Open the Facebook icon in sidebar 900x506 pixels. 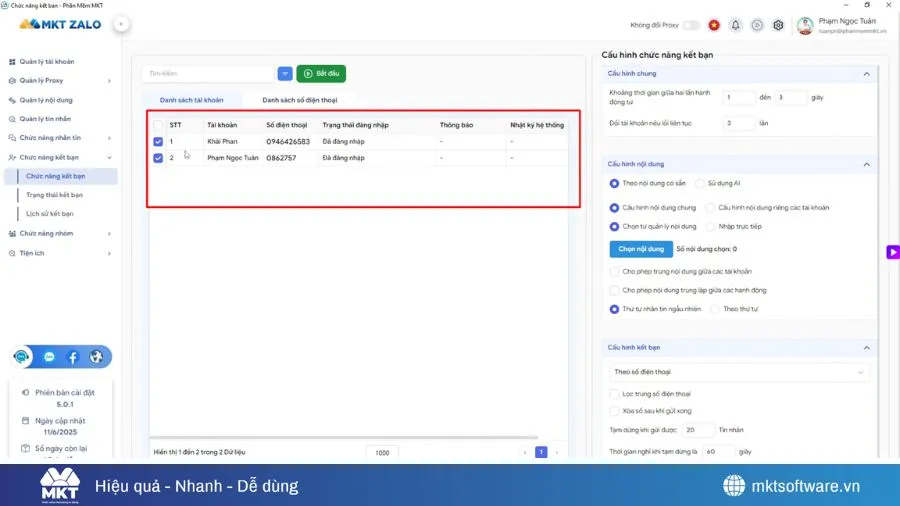[73, 357]
